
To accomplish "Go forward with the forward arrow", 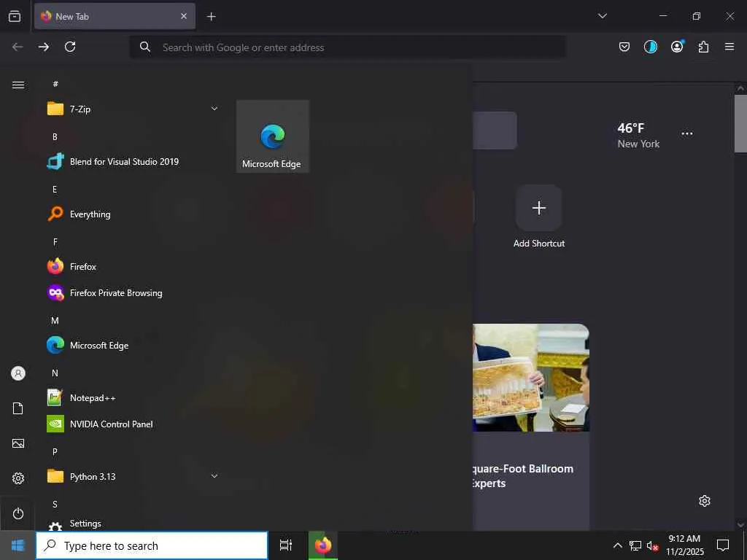I will coord(43,47).
